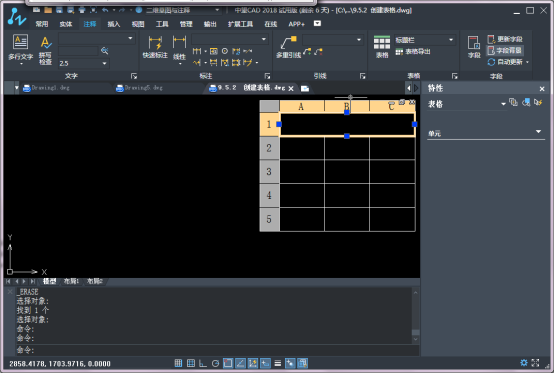
Task: Open the 插入 ribbon tab
Action: (114, 24)
